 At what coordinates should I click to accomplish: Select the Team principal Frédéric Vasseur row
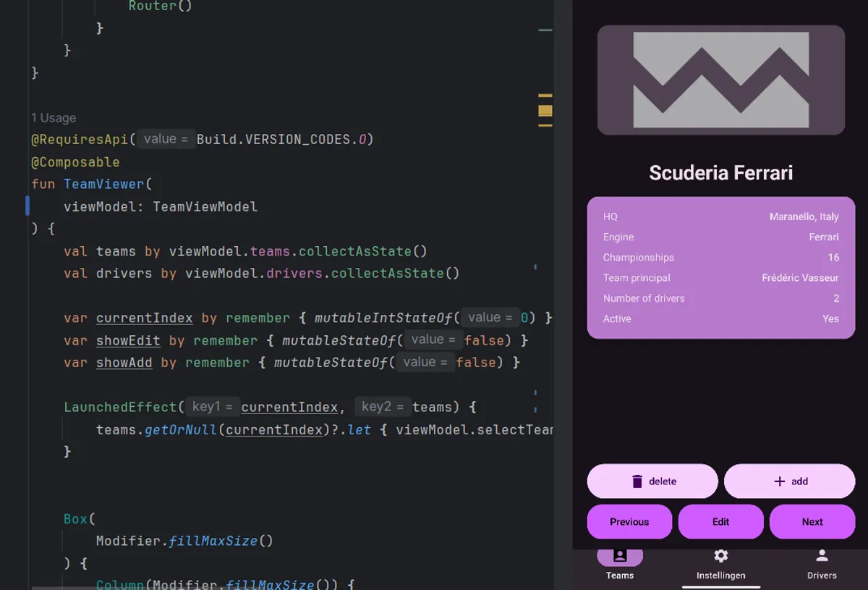[x=720, y=278]
